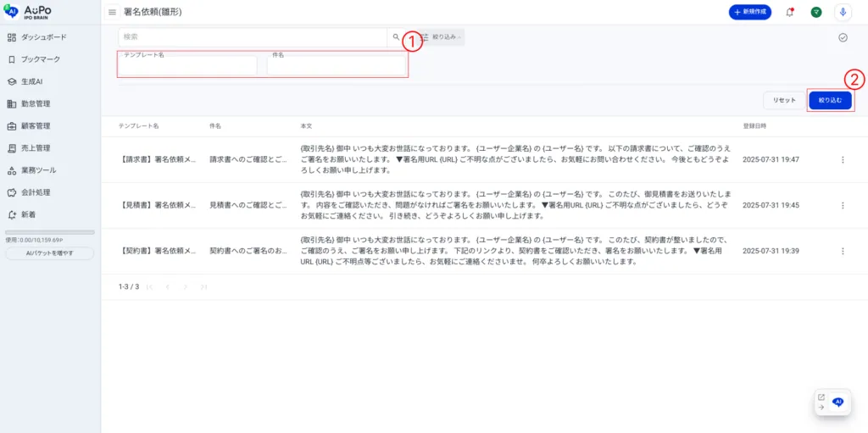Activate the microphone voice input
This screenshot has width=868, height=433.
(x=843, y=12)
